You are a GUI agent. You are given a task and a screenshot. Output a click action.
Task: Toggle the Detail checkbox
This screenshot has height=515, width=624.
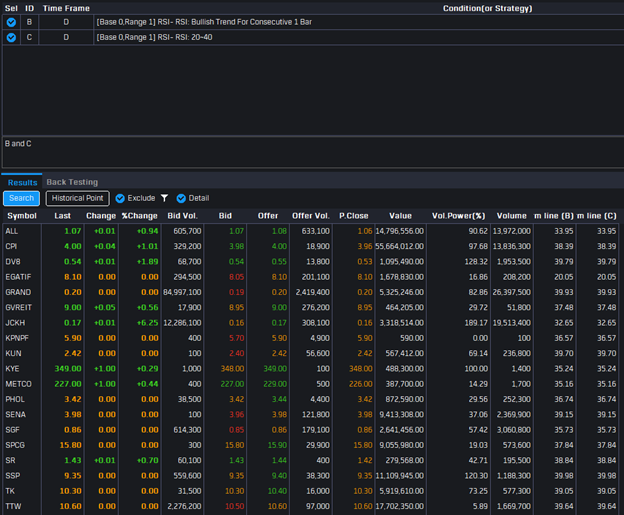tap(181, 198)
